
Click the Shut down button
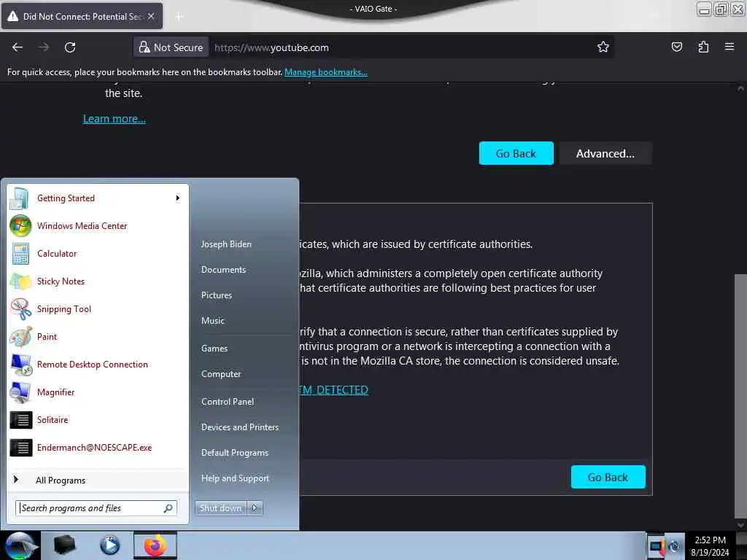[220, 508]
